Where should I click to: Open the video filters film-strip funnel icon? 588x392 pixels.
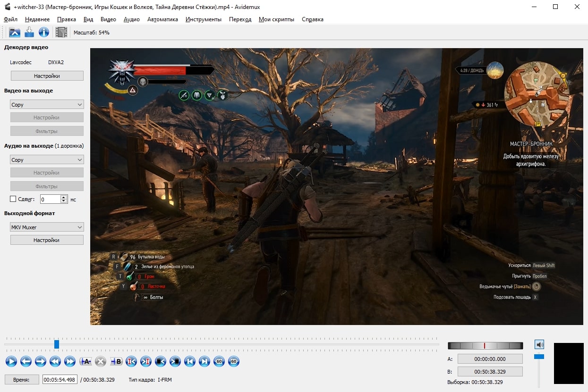click(61, 32)
